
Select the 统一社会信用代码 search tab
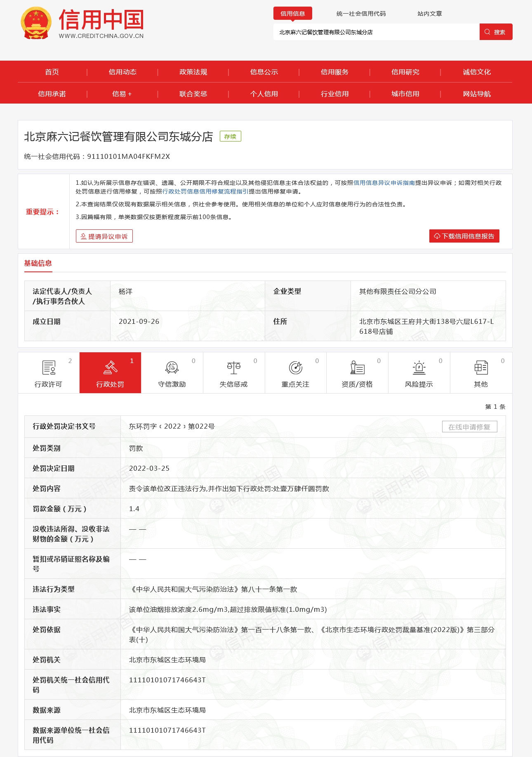361,14
